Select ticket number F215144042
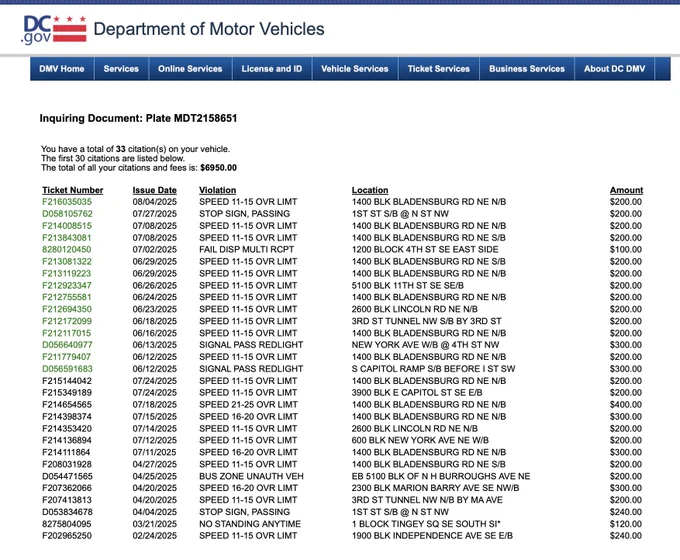680x560 pixels. [67, 381]
